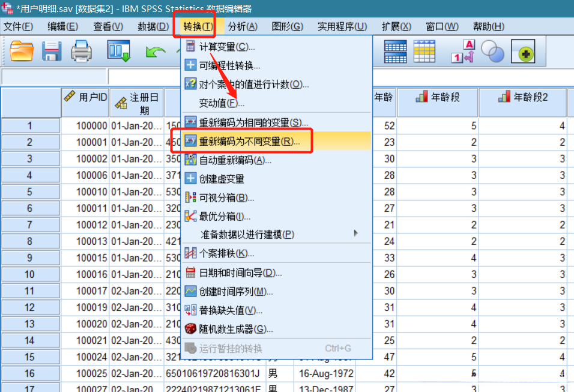Image resolution: width=574 pixels, height=392 pixels.
Task: Click the Print toolbar icon
Action: 81,51
